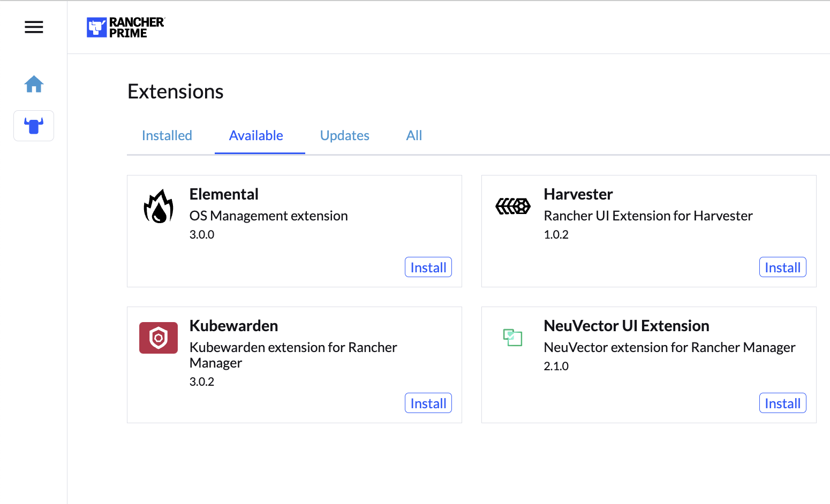The width and height of the screenshot is (830, 504).
Task: Select the All extensions tab
Action: pos(413,135)
